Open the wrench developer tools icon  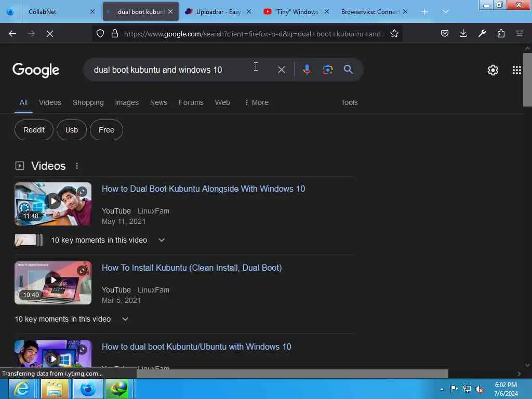(x=482, y=33)
